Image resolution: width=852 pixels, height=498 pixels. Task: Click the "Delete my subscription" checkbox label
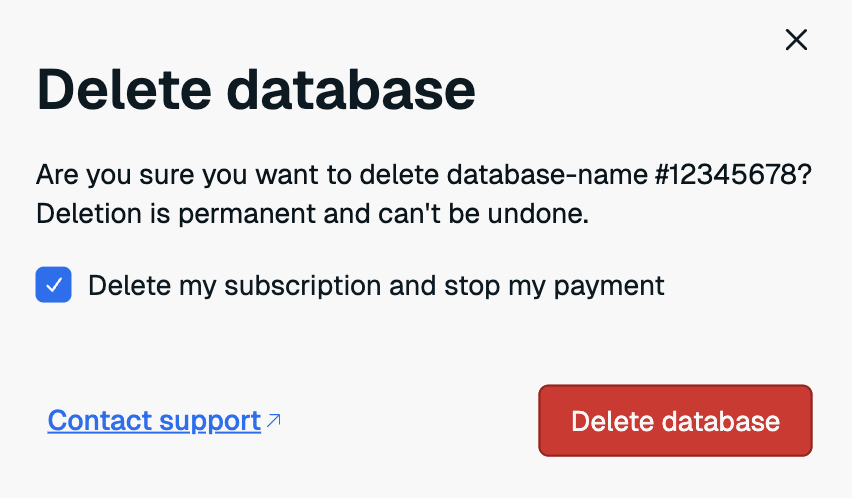[x=376, y=285]
